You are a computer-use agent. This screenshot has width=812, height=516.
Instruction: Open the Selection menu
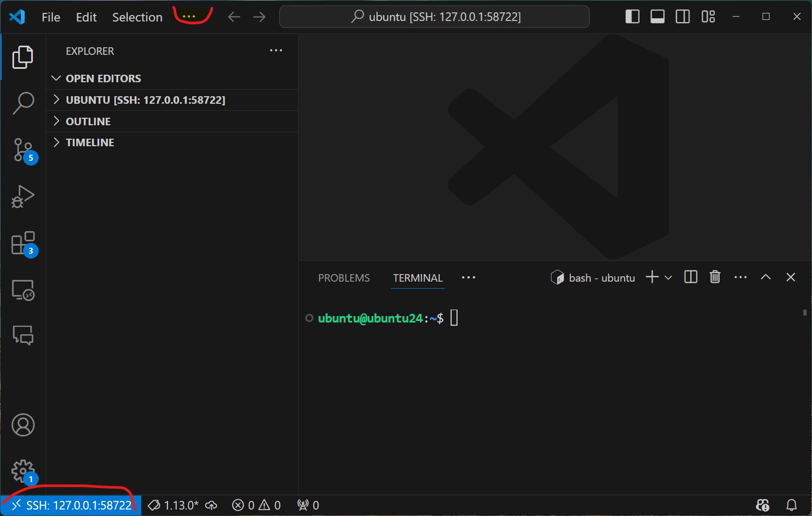[x=137, y=17]
